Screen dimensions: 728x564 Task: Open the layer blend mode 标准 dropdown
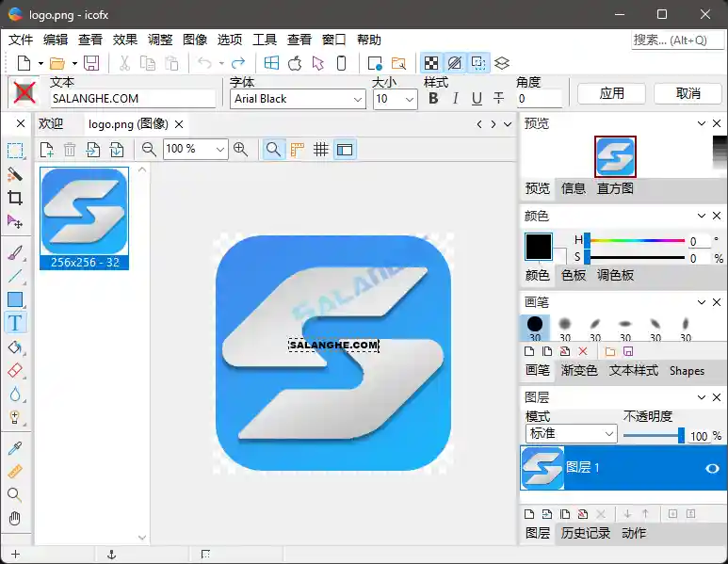pos(609,434)
